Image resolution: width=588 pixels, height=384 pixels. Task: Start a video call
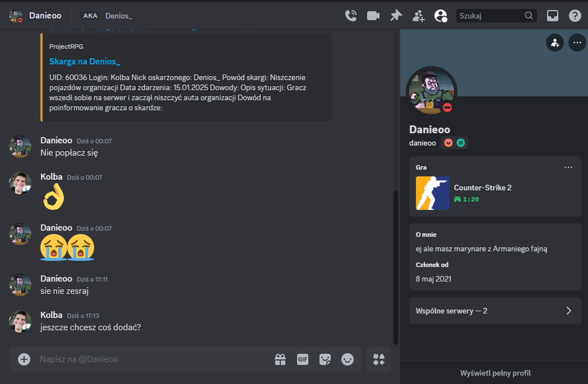pyautogui.click(x=373, y=16)
